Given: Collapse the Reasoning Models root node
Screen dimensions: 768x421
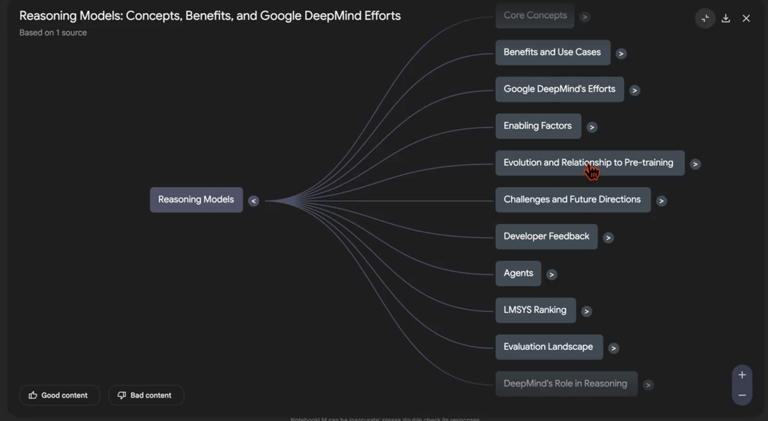Looking at the screenshot, I should tap(254, 200).
